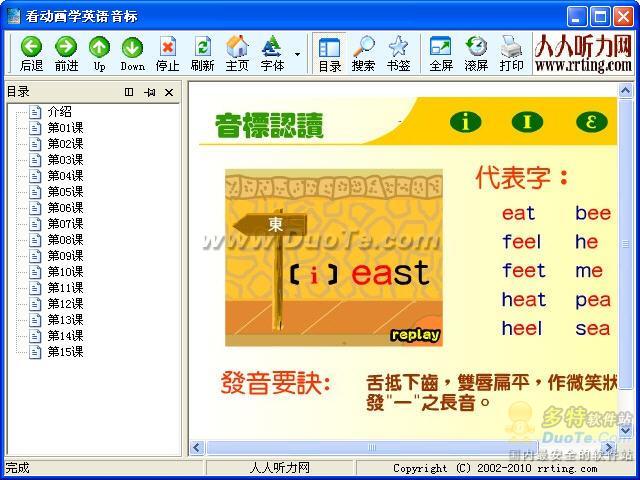This screenshot has height=480, width=640.
Task: Click the replay button on the animation
Action: [414, 334]
